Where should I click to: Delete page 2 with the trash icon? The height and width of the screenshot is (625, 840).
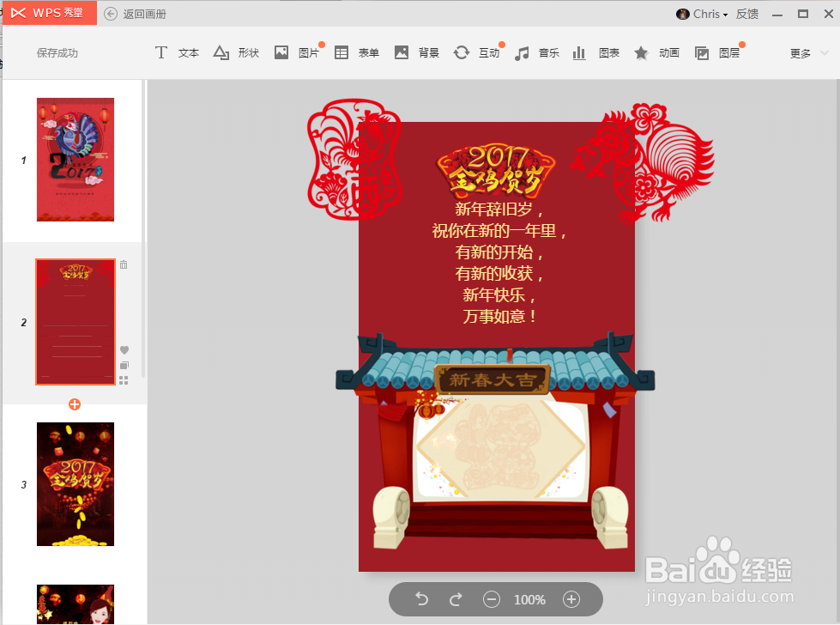click(x=124, y=264)
